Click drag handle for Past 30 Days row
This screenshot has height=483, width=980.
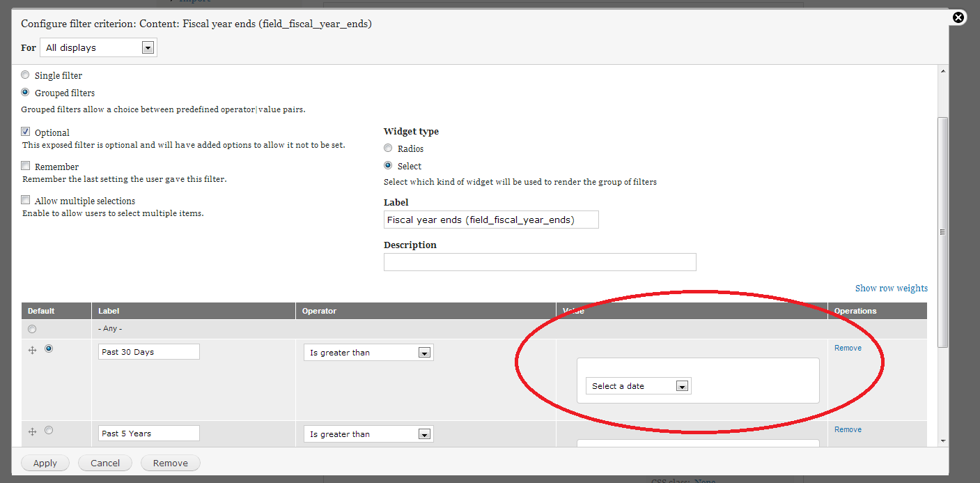click(32, 351)
